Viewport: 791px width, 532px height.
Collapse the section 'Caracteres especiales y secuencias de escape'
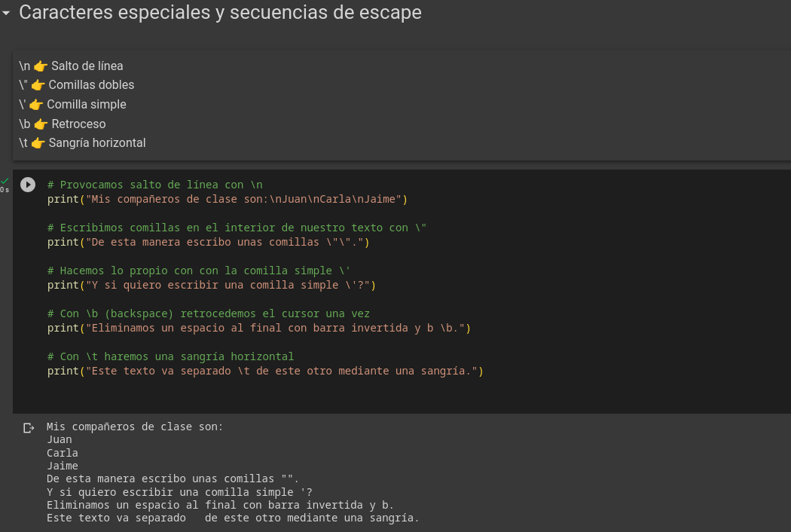tap(7, 13)
